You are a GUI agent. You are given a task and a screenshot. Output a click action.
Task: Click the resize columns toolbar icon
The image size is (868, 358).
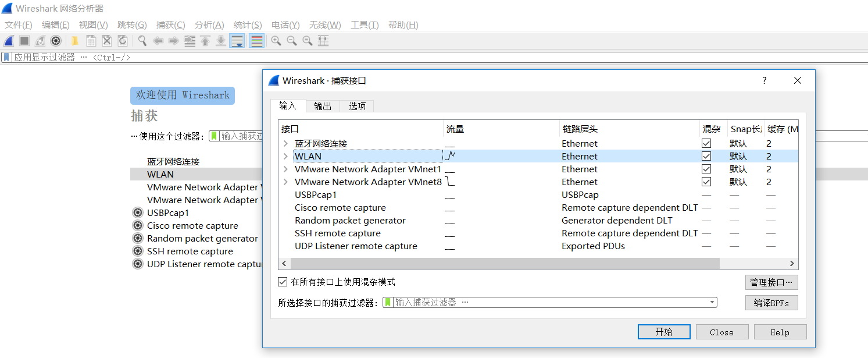tap(323, 41)
